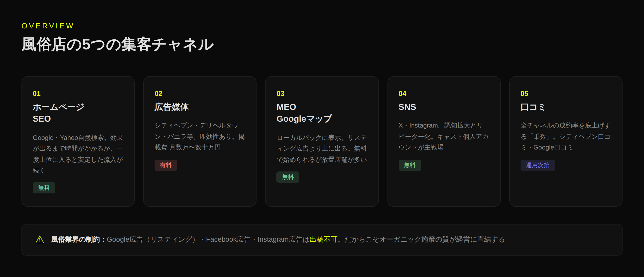Select the SNS card heading
Image resolution: width=644 pixels, height=277 pixels.
tap(407, 107)
